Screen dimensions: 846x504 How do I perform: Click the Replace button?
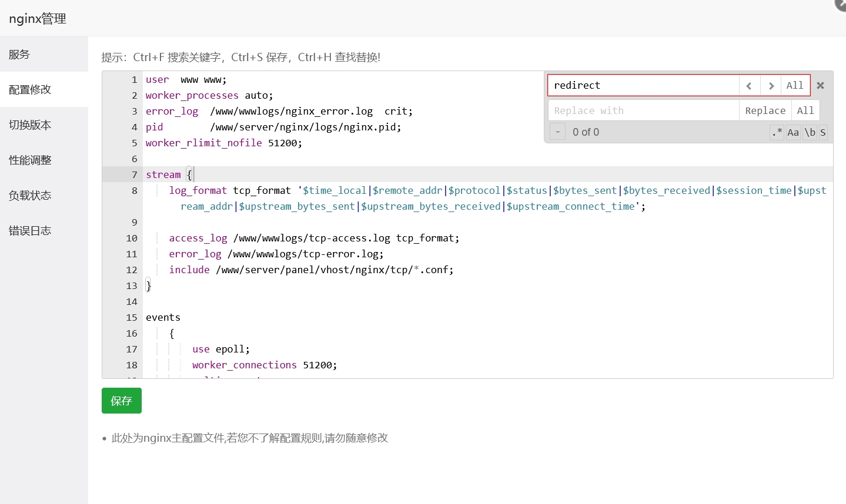click(765, 110)
